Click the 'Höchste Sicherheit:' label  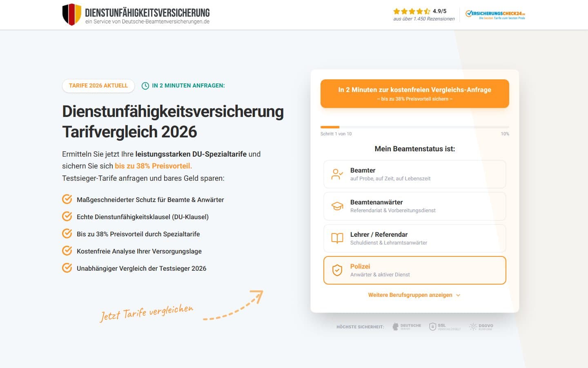[360, 327]
